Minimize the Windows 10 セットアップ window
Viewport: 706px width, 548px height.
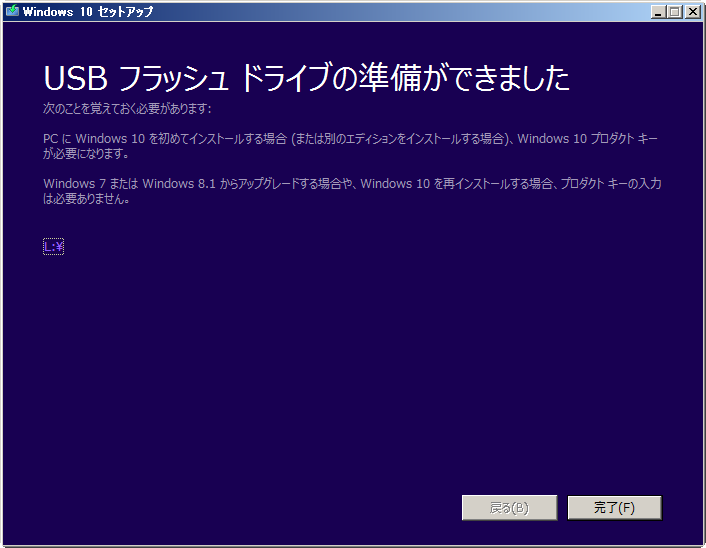658,12
